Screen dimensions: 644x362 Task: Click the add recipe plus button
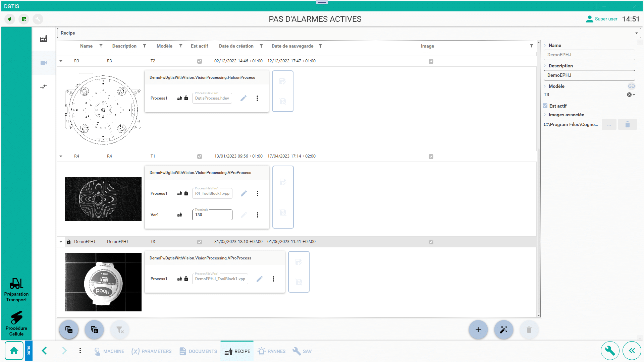pyautogui.click(x=478, y=330)
